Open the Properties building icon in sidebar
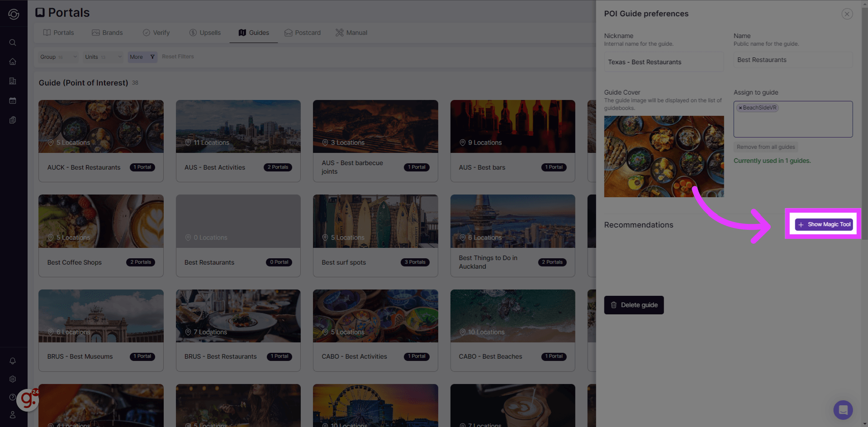 (13, 81)
